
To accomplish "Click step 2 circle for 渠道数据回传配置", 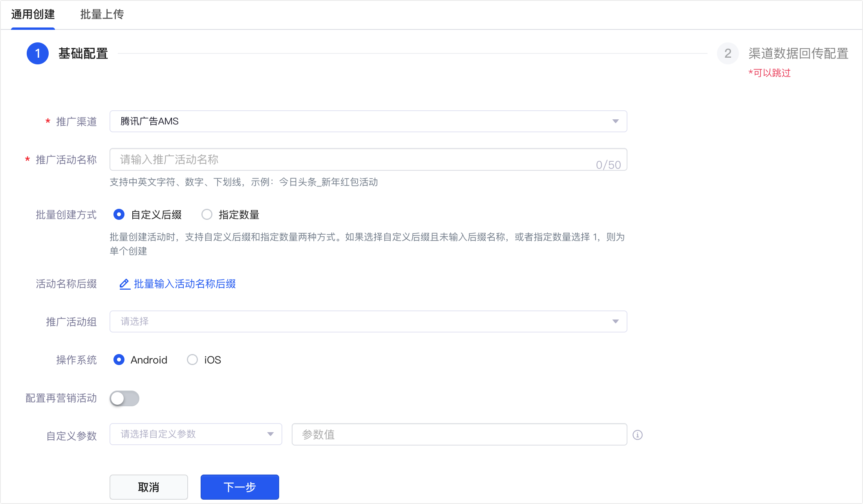I will point(728,53).
